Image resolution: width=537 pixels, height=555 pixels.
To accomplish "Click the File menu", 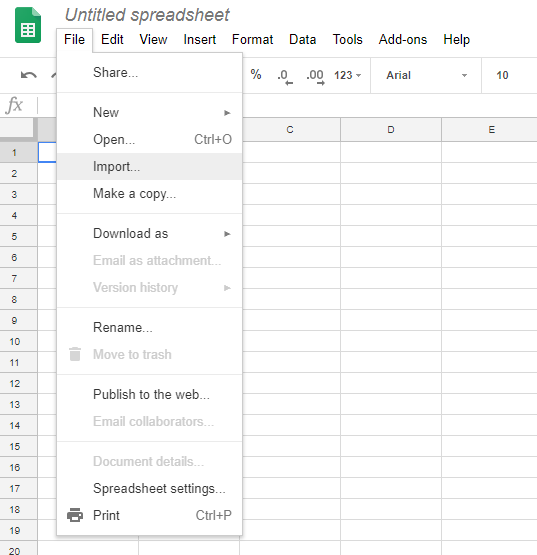I will click(x=74, y=39).
